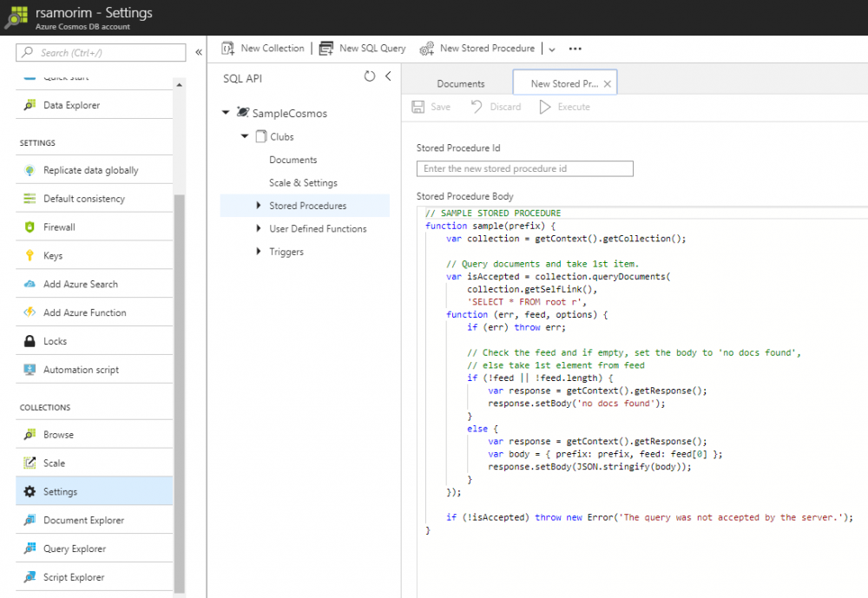The width and height of the screenshot is (868, 598).
Task: Switch to the Documents tab
Action: click(460, 82)
